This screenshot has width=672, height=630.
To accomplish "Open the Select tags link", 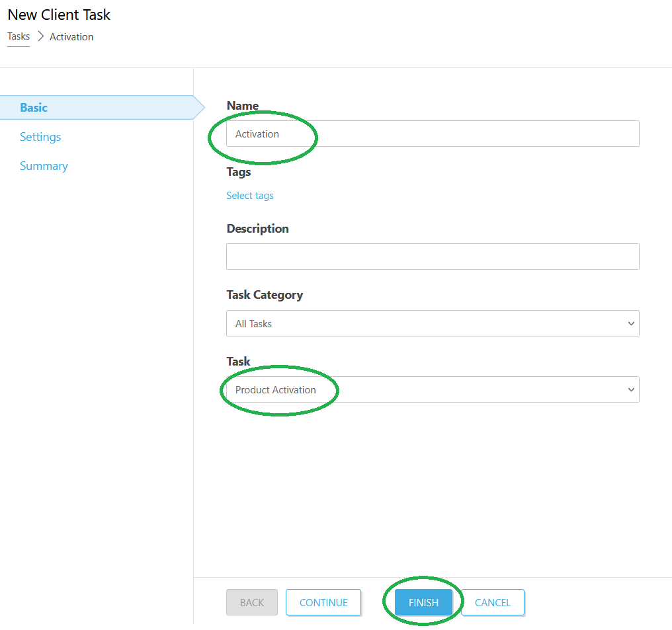I will (250, 195).
